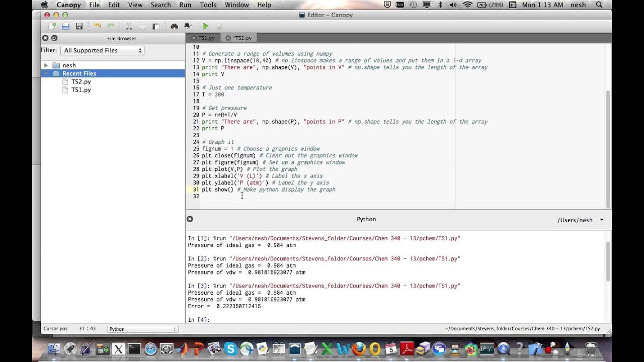Image resolution: width=644 pixels, height=362 pixels.
Task: Open the Run menu
Action: point(185,5)
